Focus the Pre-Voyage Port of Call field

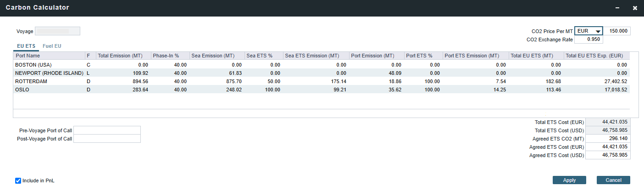(x=107, y=130)
